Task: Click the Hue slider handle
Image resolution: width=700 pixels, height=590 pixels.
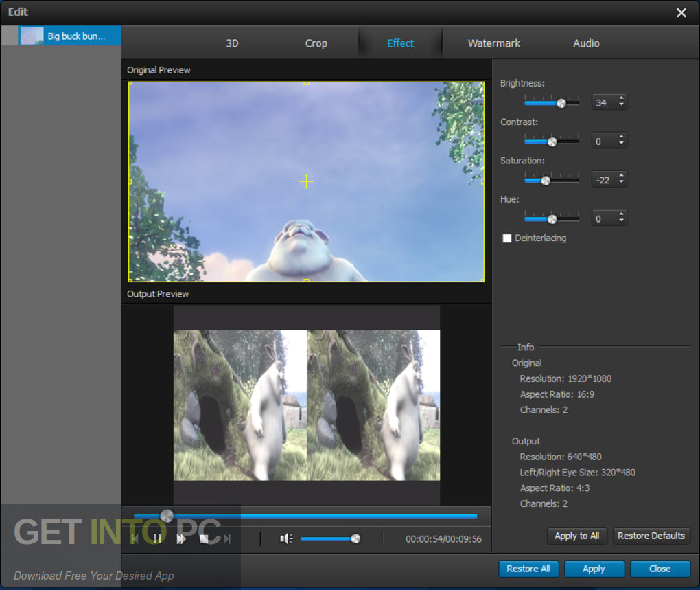Action: point(552,219)
